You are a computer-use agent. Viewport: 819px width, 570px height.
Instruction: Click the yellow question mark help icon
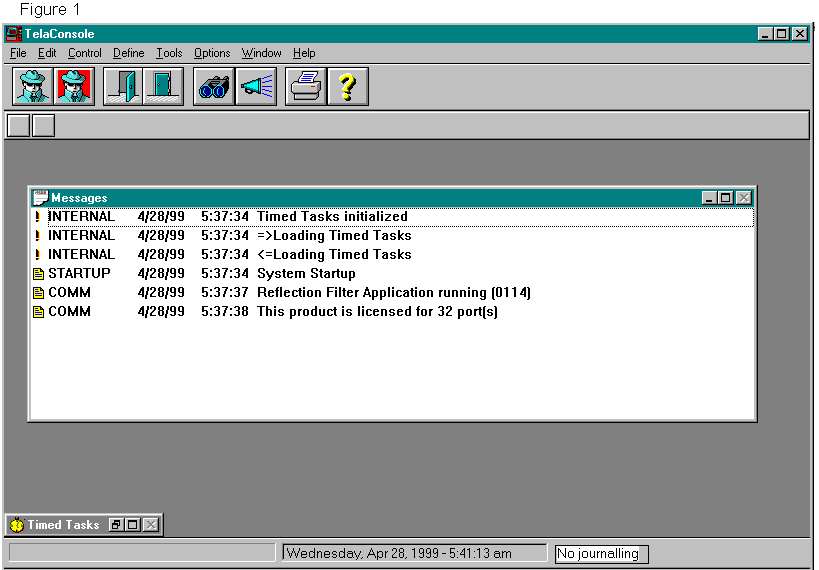coord(347,87)
